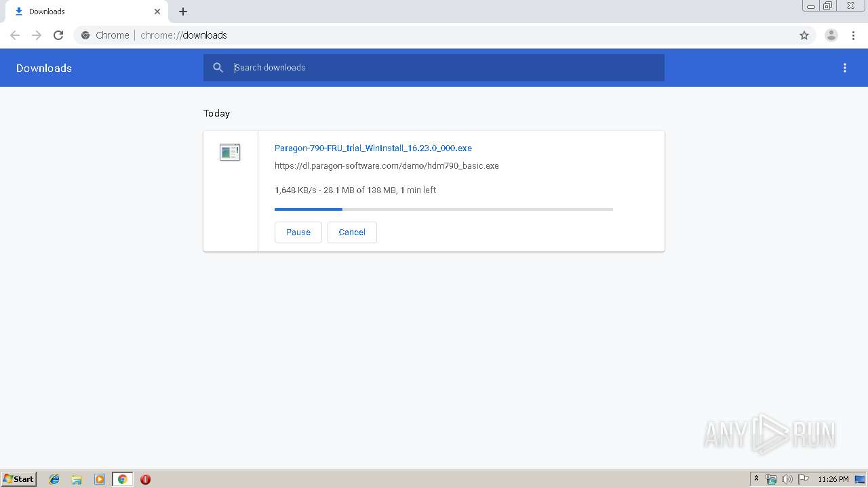
Task: Open the Downloads page more actions menu
Action: coord(845,68)
